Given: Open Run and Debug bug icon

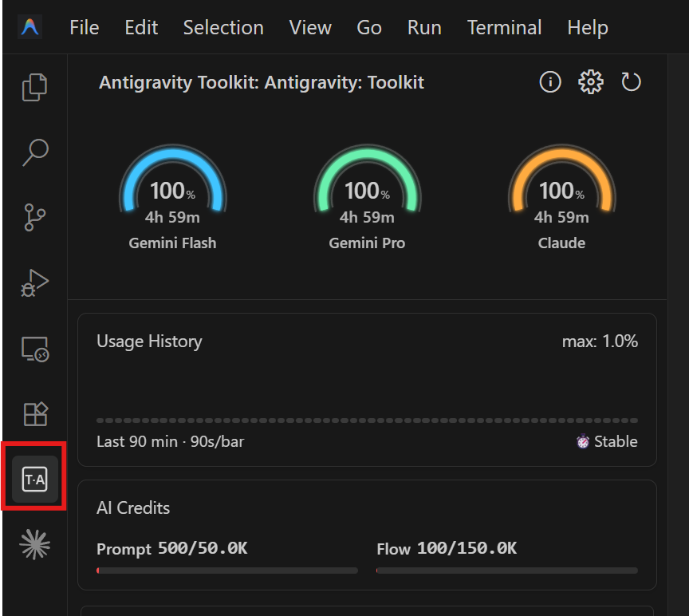Looking at the screenshot, I should [x=35, y=283].
